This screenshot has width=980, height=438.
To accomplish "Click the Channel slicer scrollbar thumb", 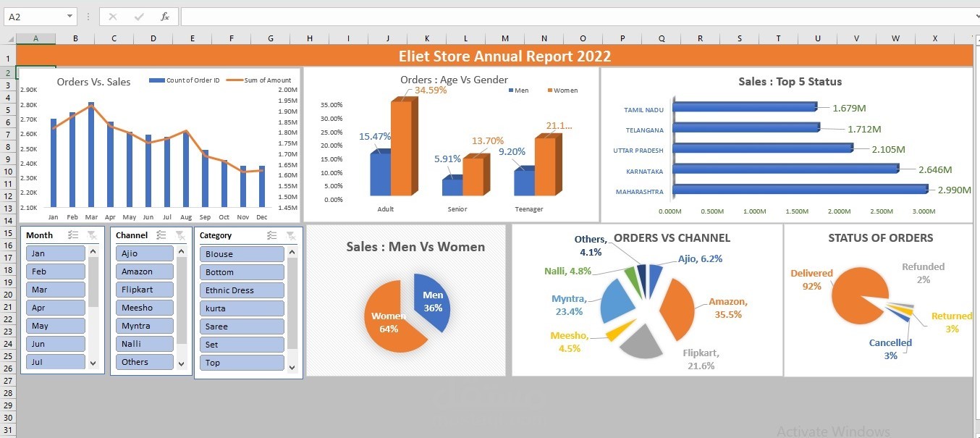I will tap(182, 300).
